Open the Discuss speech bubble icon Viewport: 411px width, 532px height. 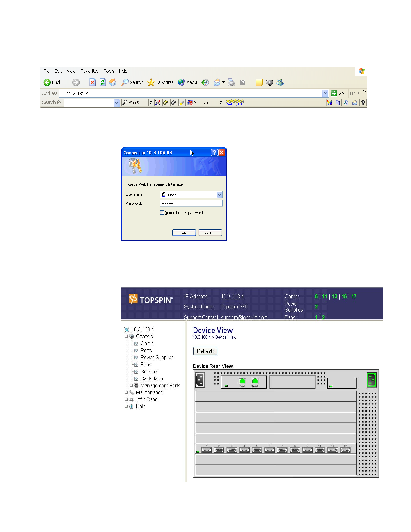269,82
